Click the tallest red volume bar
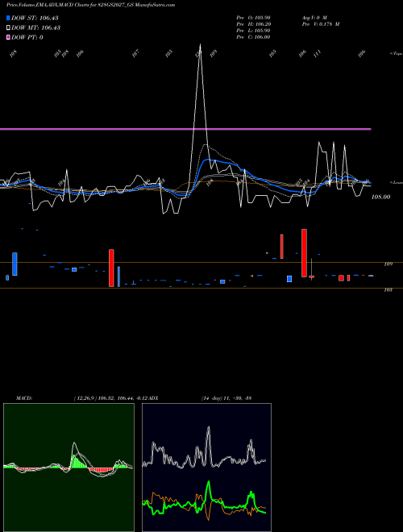 [305, 253]
